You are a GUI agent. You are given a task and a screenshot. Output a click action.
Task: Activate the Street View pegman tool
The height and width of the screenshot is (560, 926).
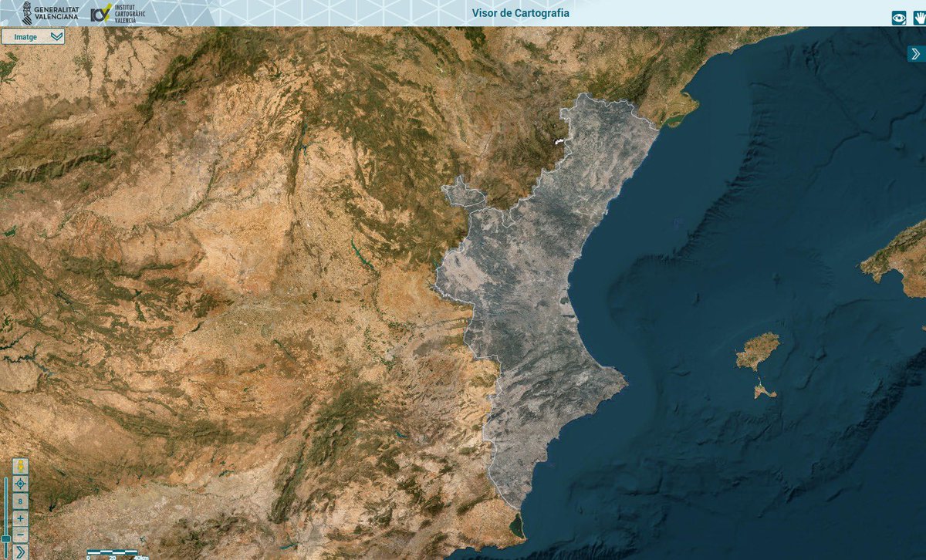coord(20,466)
